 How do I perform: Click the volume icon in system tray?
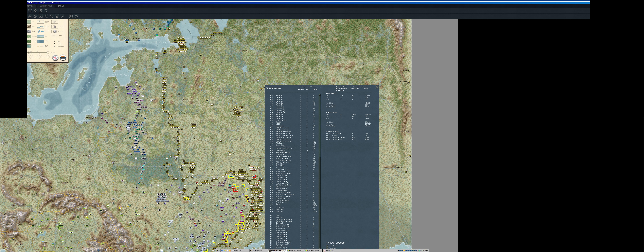(421, 251)
